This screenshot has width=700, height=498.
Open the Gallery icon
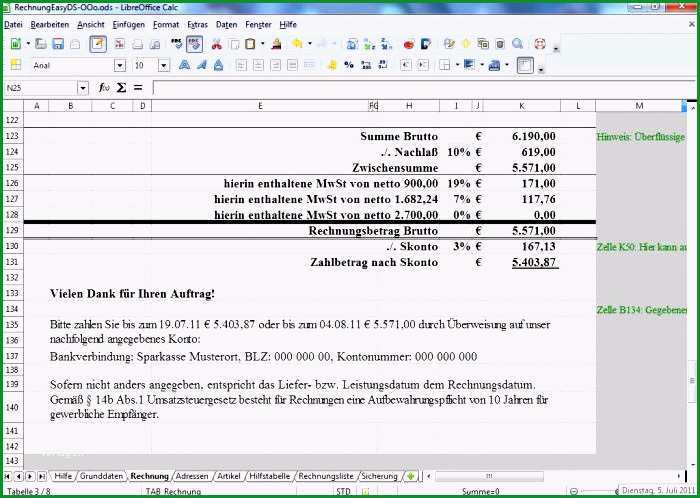pyautogui.click(x=483, y=44)
